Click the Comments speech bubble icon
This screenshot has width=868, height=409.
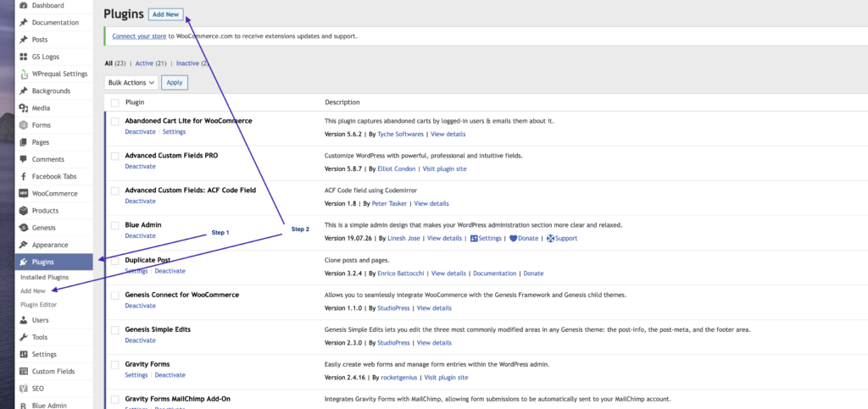[23, 159]
